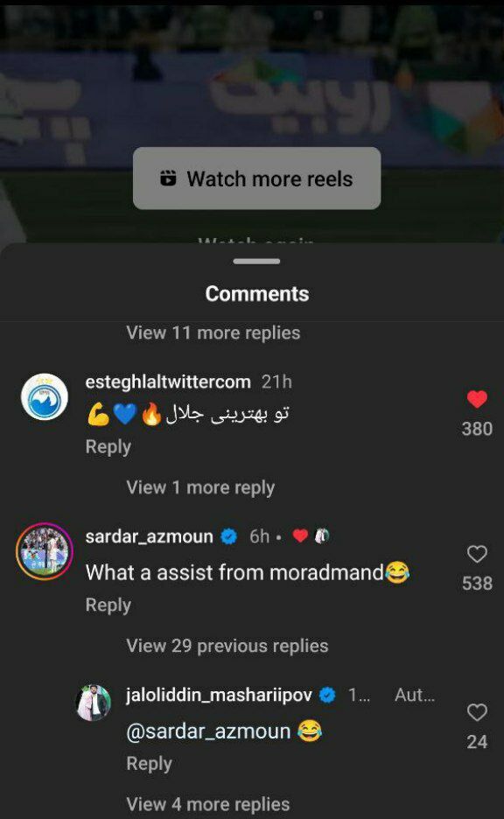View sardar_azmoun's story avatar ring
This screenshot has width=504, height=819.
tap(45, 551)
